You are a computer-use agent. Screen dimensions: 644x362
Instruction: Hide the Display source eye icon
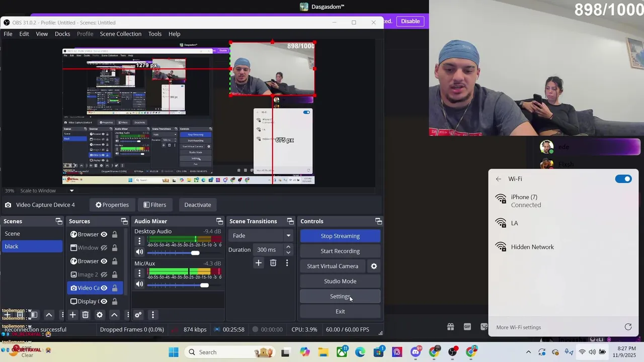pyautogui.click(x=104, y=301)
